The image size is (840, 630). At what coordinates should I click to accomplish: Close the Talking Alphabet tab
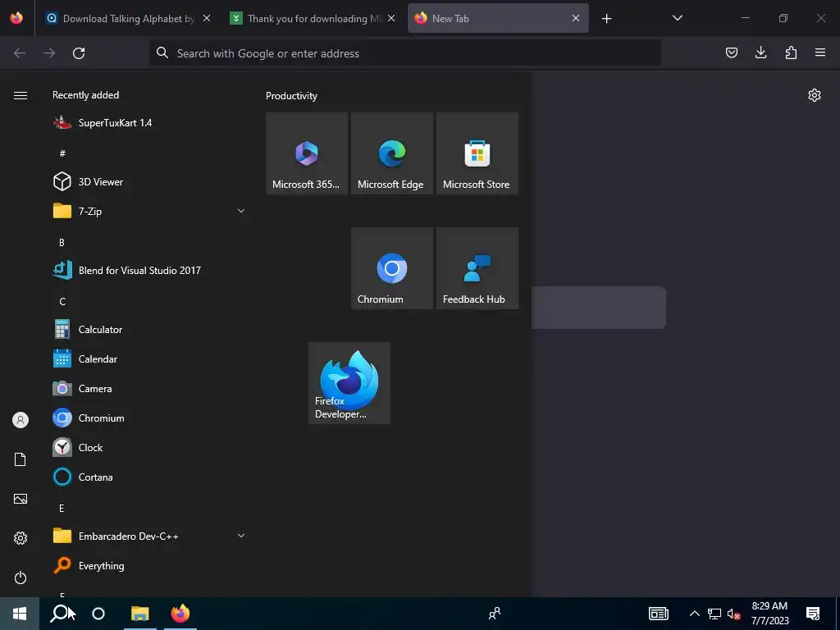point(207,18)
